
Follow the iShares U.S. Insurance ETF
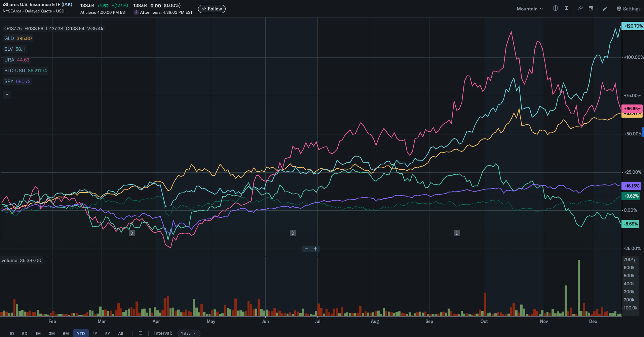click(212, 9)
